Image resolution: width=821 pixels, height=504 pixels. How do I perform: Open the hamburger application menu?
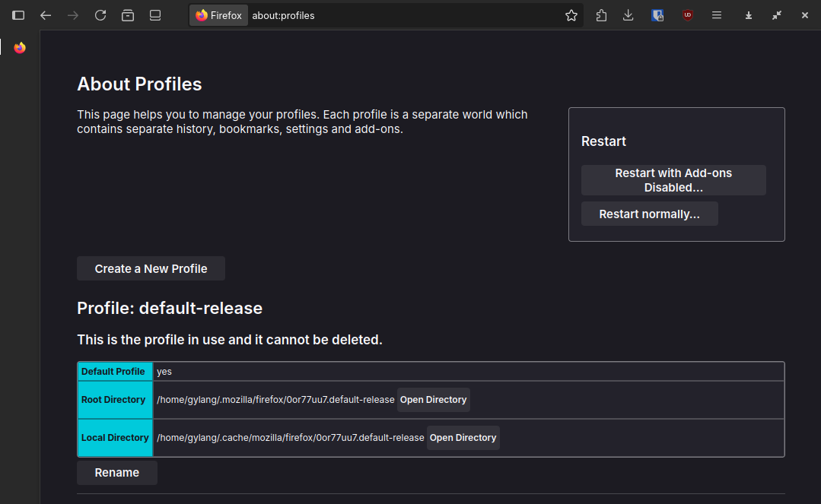point(716,14)
